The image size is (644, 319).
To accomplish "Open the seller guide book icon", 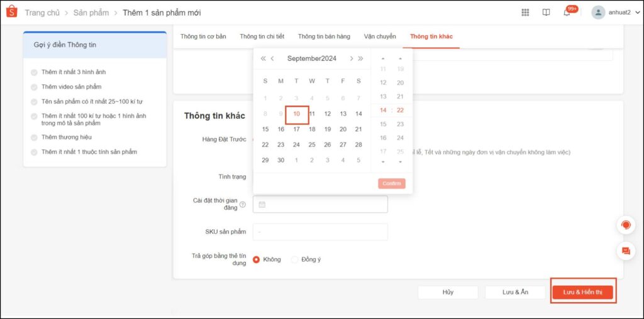I will [546, 13].
